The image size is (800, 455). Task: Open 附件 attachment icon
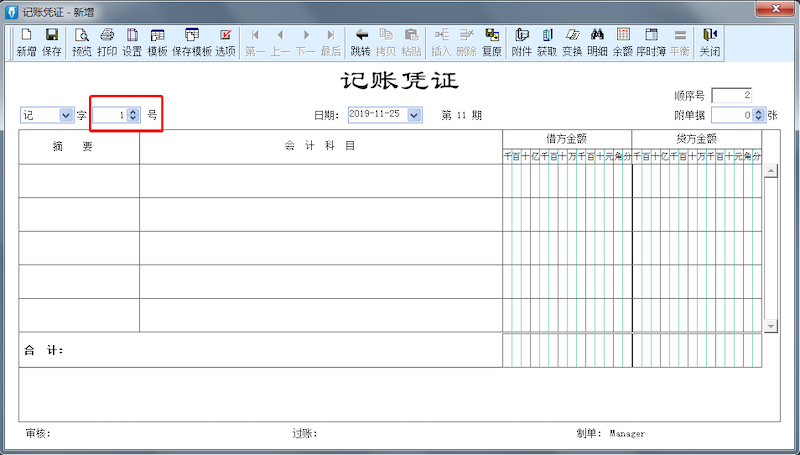click(521, 43)
